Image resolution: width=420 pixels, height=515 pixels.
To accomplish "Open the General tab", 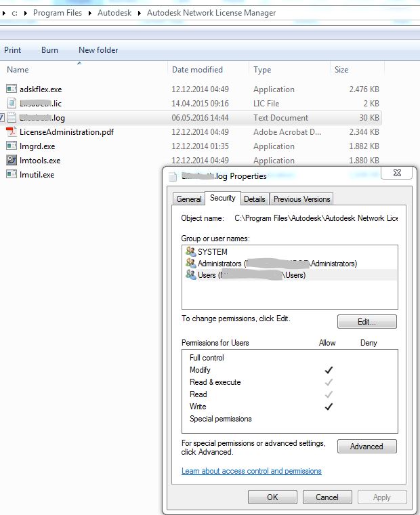I will [189, 199].
